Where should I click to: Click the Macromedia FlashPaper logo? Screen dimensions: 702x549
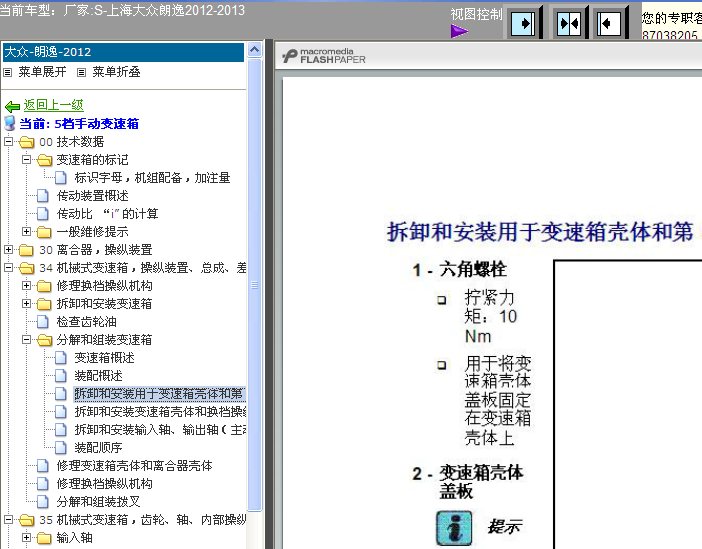(324, 56)
